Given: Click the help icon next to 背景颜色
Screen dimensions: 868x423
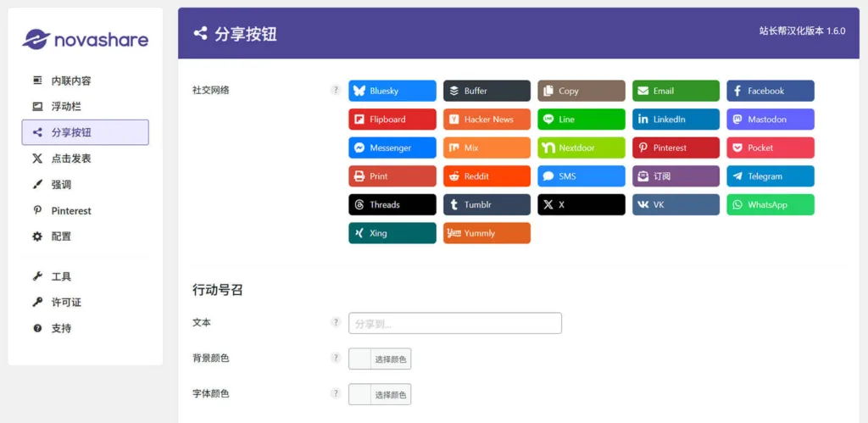Looking at the screenshot, I should (336, 358).
